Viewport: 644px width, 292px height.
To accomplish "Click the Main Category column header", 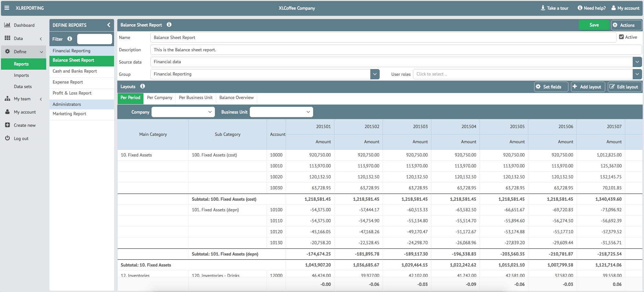I will pyautogui.click(x=153, y=134).
